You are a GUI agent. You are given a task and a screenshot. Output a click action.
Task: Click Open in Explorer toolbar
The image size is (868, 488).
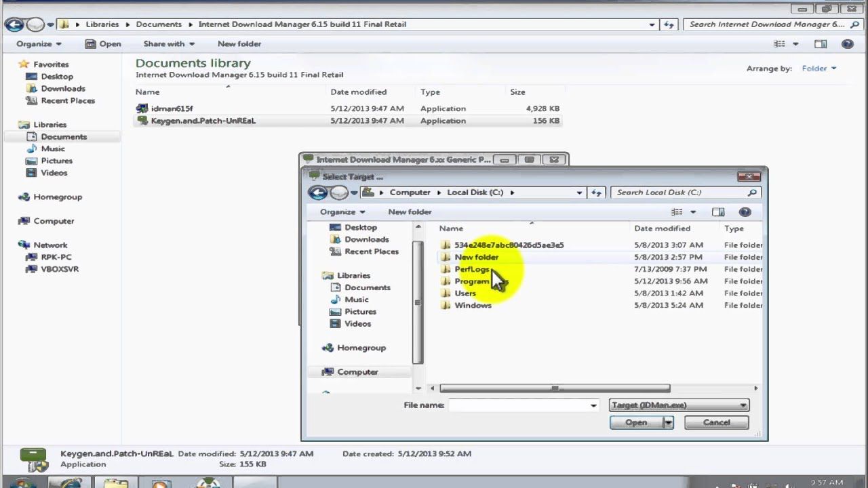point(103,44)
